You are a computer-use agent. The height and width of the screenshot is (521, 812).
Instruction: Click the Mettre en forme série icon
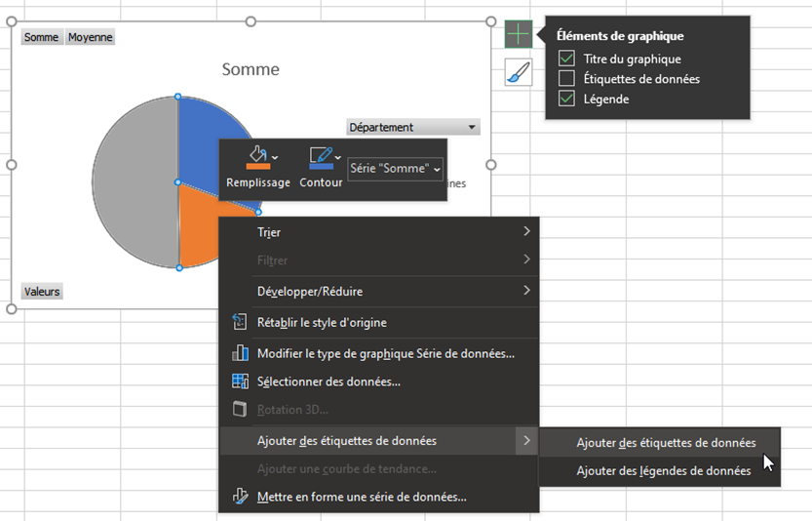(x=240, y=497)
